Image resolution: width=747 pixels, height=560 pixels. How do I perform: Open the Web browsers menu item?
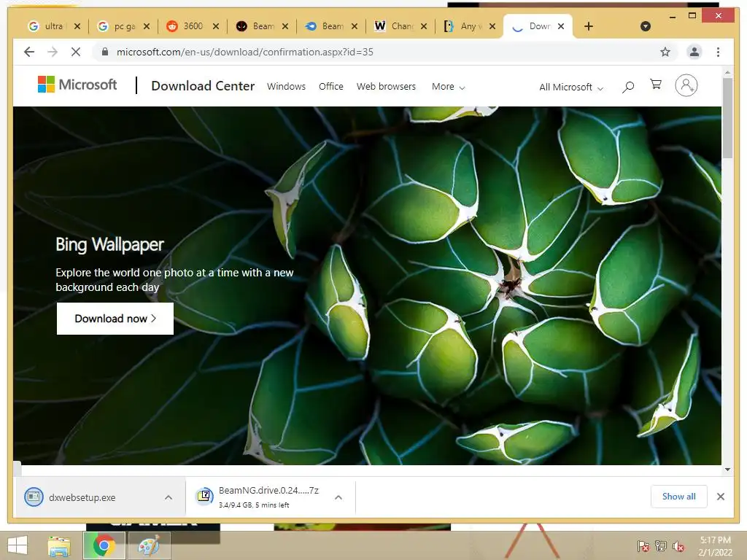pos(386,86)
